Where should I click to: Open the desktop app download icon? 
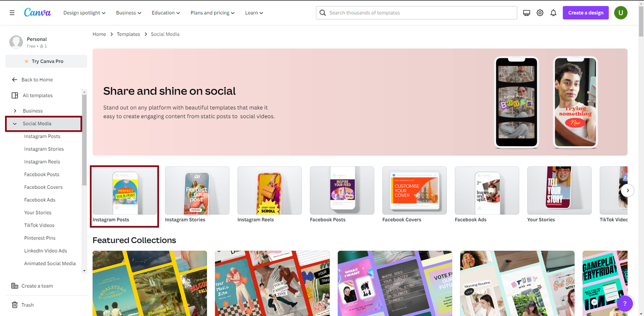pos(527,13)
